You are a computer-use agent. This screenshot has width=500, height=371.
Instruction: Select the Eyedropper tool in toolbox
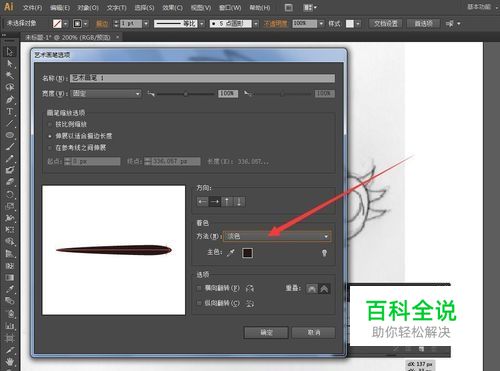click(x=9, y=289)
